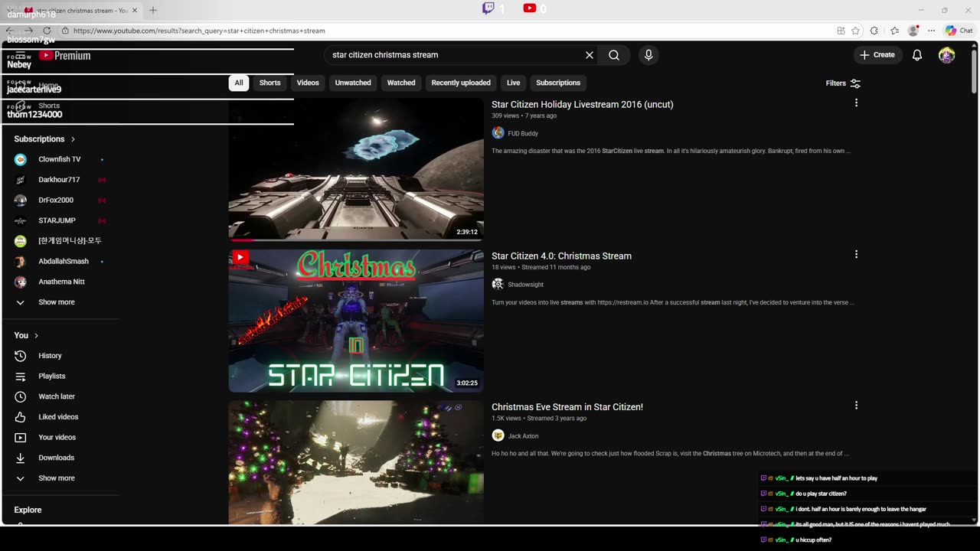Click the Jack Axton channel name
980x551 pixels.
pos(523,436)
